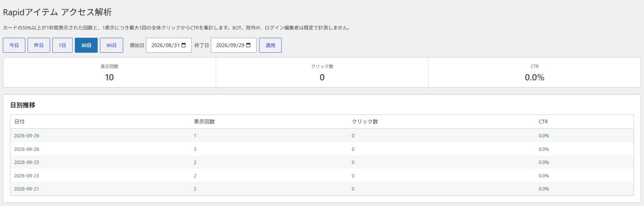Screen dimensions: 644x206
Task: Select the date cell 2026-09-29
Action: pos(26,136)
